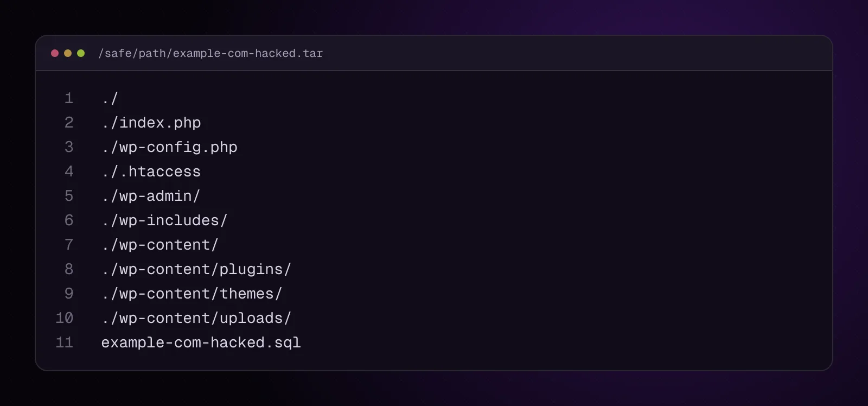Click line number 1 in gutter
868x406 pixels.
click(69, 98)
